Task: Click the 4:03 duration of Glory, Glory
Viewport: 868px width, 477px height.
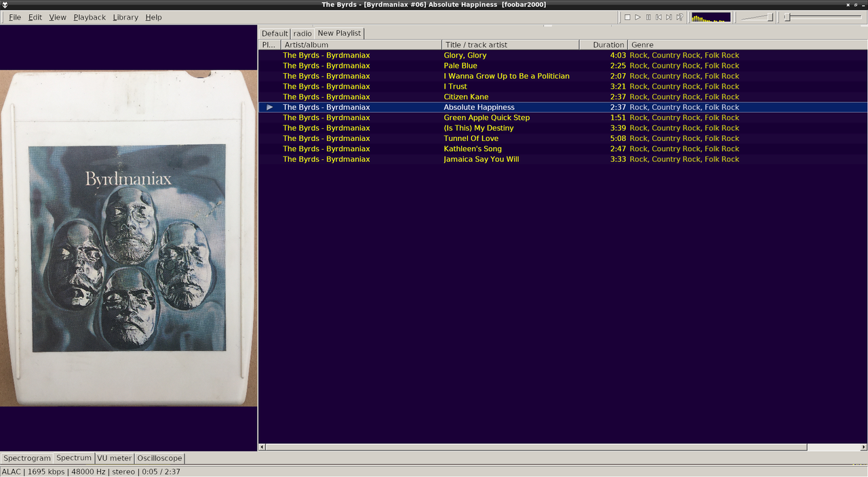Action: 618,56
